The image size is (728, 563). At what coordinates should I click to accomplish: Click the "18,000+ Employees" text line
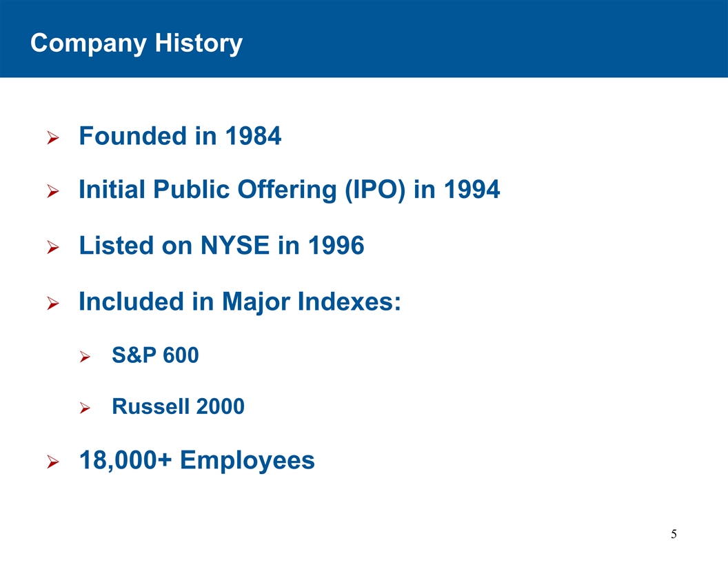click(196, 460)
